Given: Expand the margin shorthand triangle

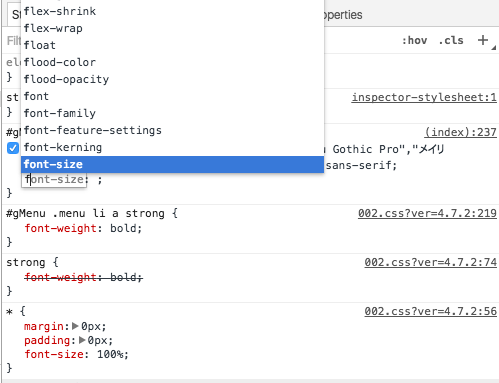Looking at the screenshot, I should [75, 326].
